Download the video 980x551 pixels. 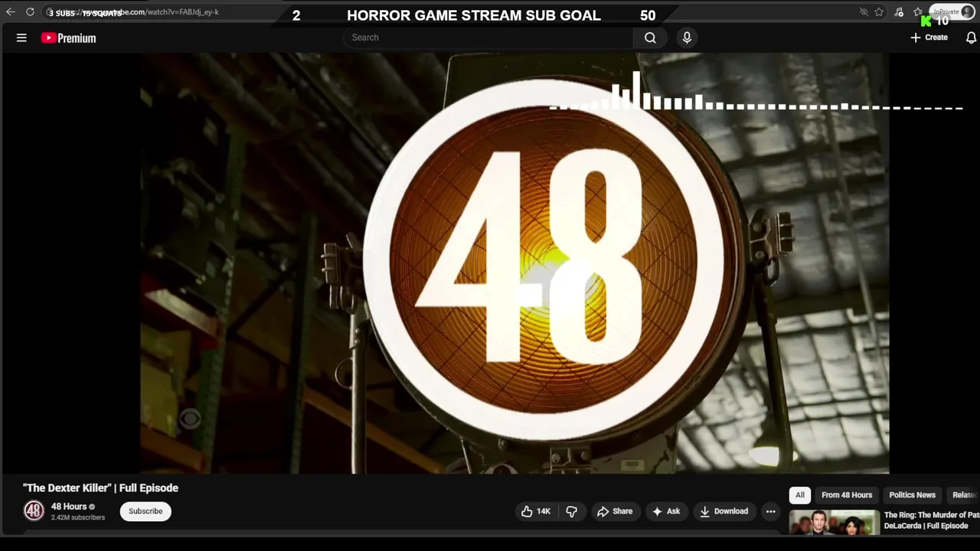click(724, 511)
